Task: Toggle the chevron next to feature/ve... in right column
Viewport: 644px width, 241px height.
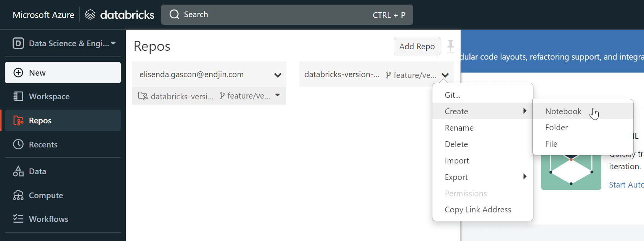Action: [x=445, y=75]
